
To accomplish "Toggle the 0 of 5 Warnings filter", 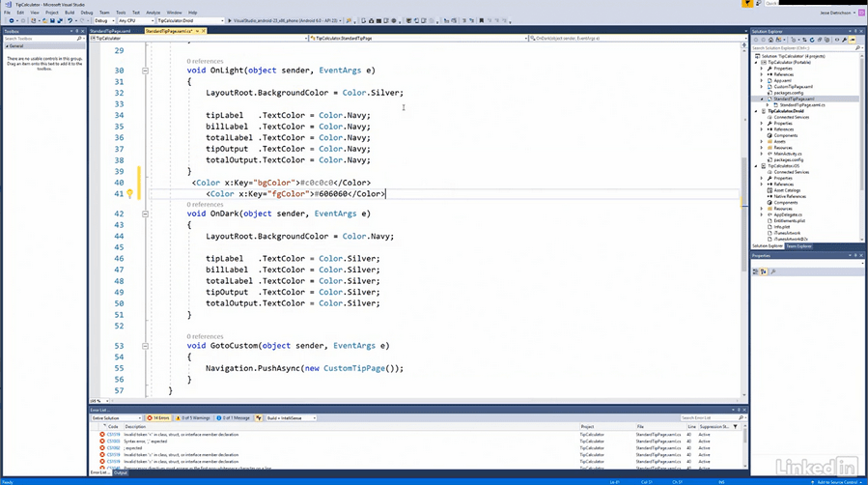I will click(193, 418).
